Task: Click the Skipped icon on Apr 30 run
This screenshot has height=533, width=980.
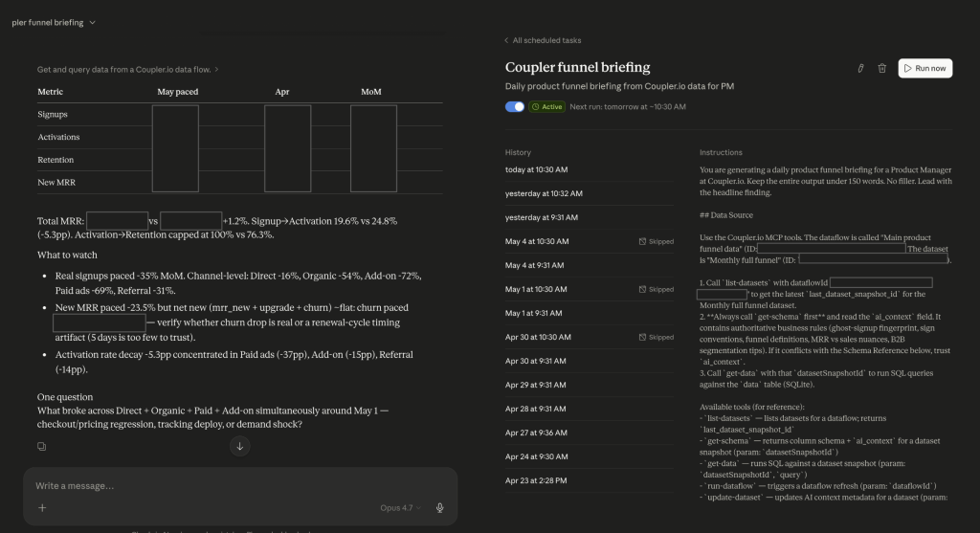Action: (642, 337)
